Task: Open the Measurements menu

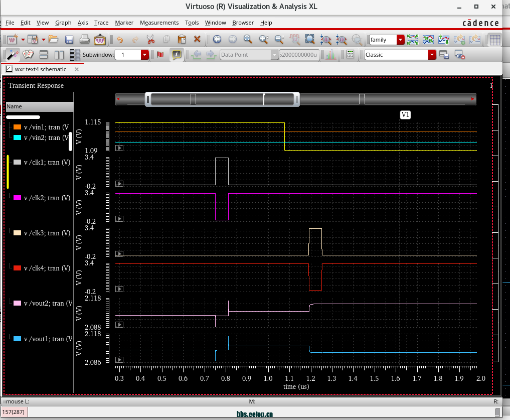Action: coord(159,23)
